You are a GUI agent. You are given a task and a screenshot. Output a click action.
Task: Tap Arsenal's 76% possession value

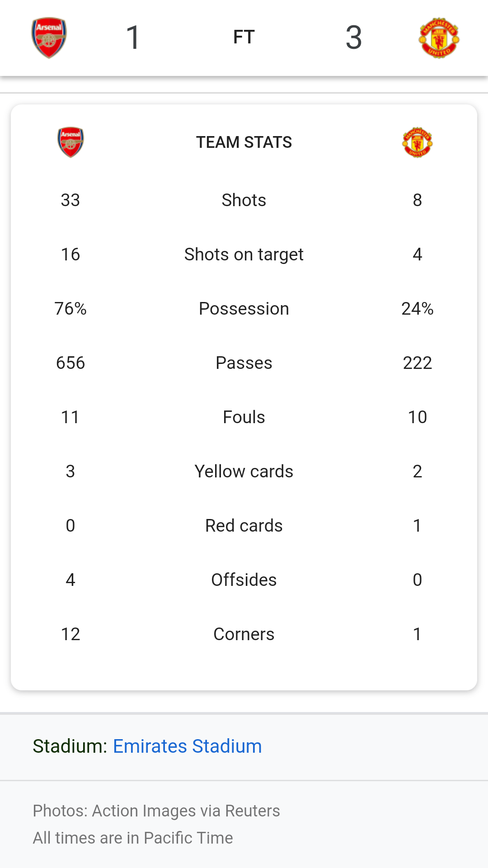coord(70,308)
